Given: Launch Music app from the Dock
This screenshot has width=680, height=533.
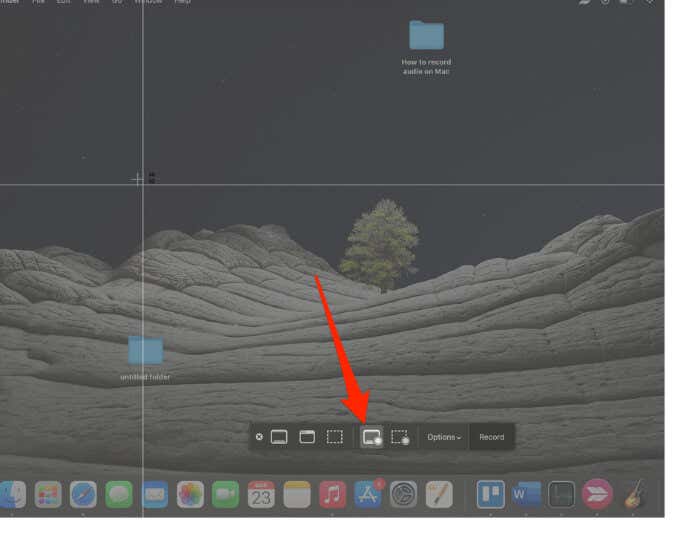Looking at the screenshot, I should click(332, 494).
